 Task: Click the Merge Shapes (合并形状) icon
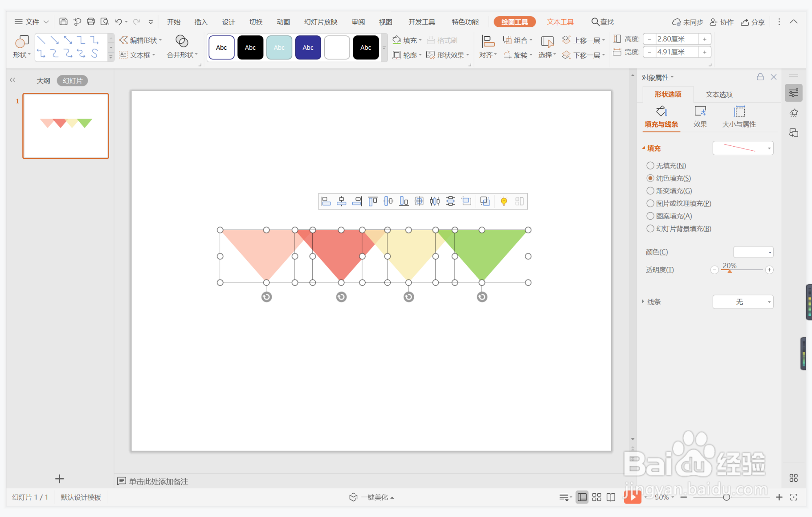click(182, 41)
